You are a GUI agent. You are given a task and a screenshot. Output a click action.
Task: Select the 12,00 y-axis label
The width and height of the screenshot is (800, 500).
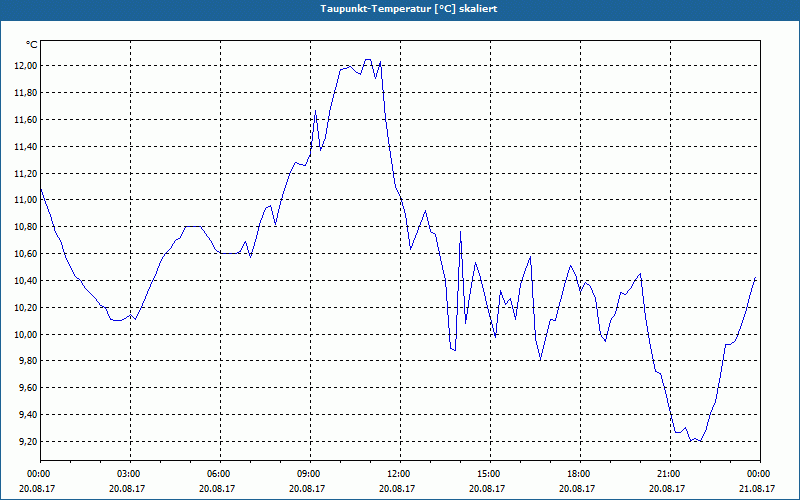[x=27, y=66]
